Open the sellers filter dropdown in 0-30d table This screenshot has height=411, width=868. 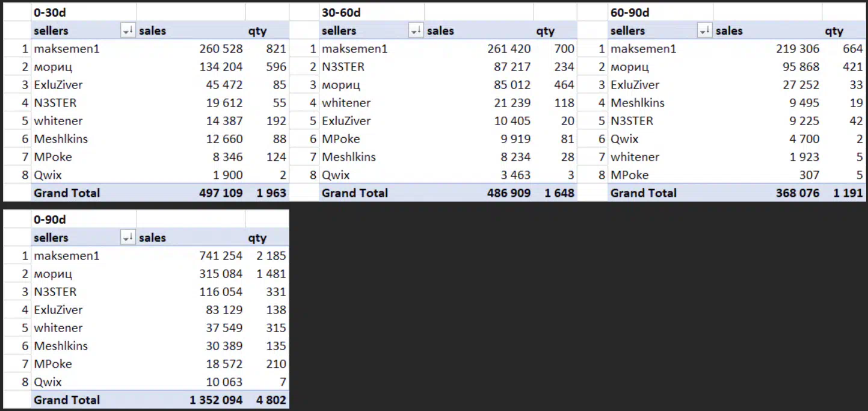click(x=128, y=31)
